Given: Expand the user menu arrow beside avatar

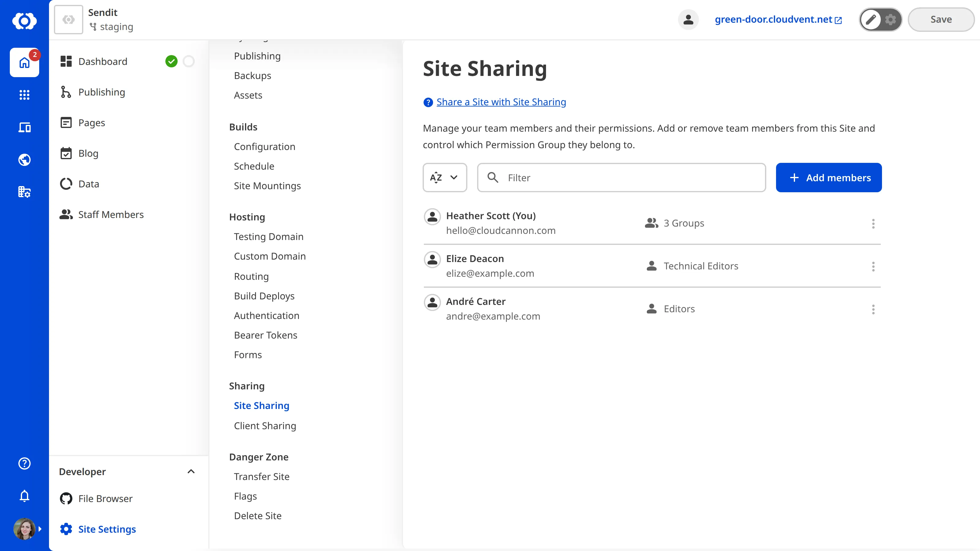Looking at the screenshot, I should (40, 529).
